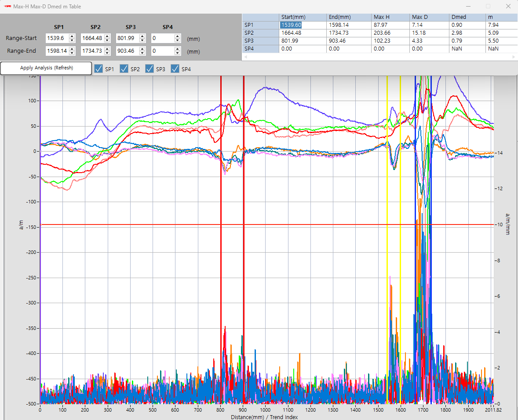Viewport: 518px width, 420px height.
Task: Increase SP4 Range-End with up arrow
Action: coord(178,49)
